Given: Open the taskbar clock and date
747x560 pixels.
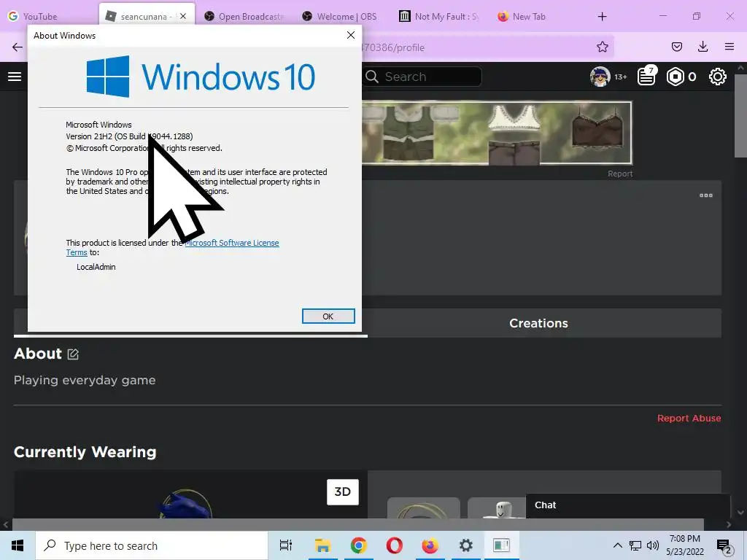Looking at the screenshot, I should point(685,545).
